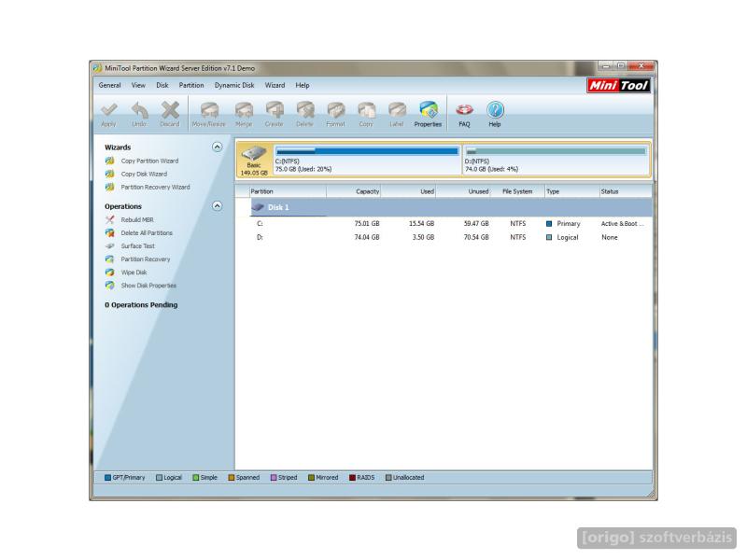Screen dimensions: 747x560
Task: Start the Partition Recovery Wizard link
Action: coord(155,188)
